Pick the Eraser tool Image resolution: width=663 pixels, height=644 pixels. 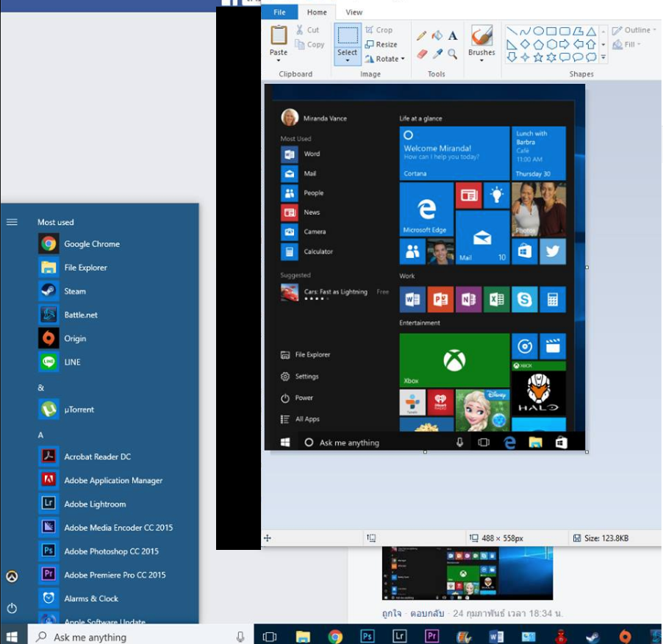(x=421, y=54)
